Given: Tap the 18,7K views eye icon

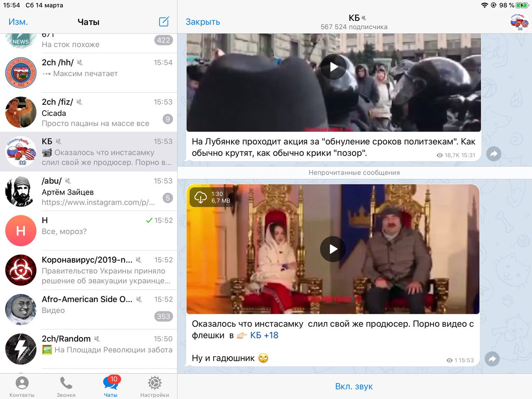Looking at the screenshot, I should [440, 155].
